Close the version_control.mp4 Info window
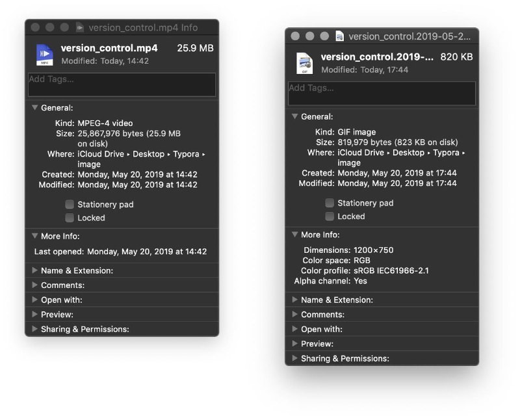Screen dimensions: 520x420 (x=35, y=27)
